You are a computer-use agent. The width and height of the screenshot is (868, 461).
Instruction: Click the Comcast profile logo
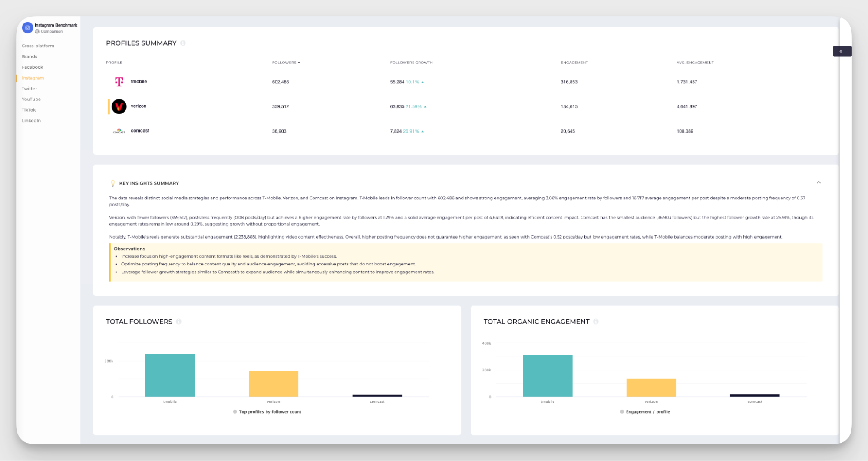119,131
